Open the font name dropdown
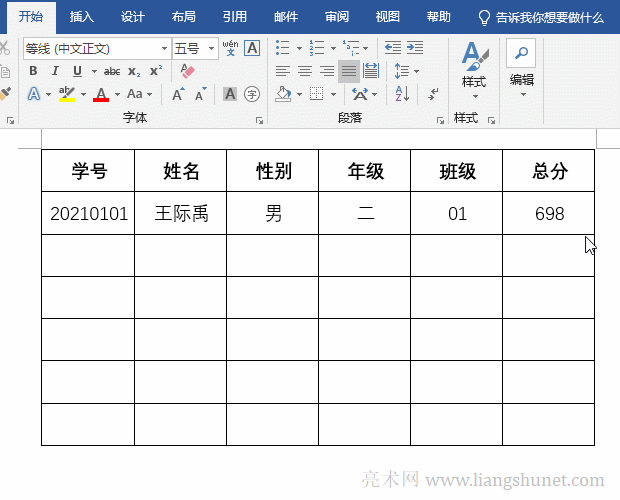This screenshot has height=500, width=620. click(164, 49)
